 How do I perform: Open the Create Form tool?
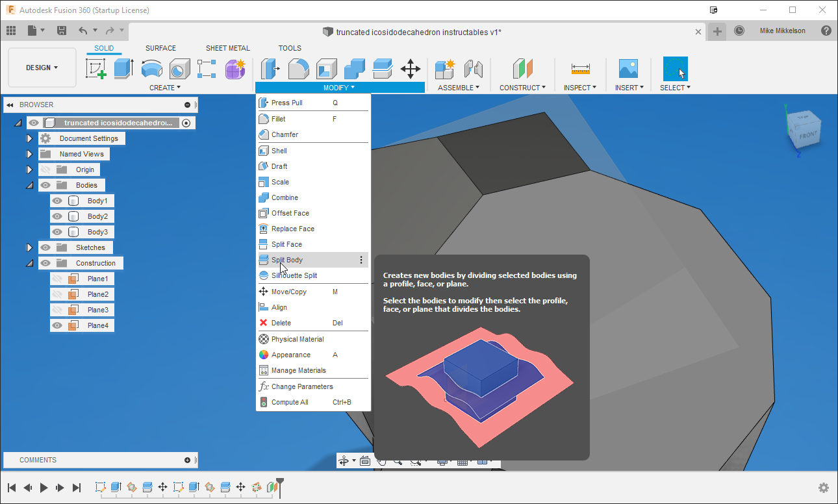[x=235, y=68]
